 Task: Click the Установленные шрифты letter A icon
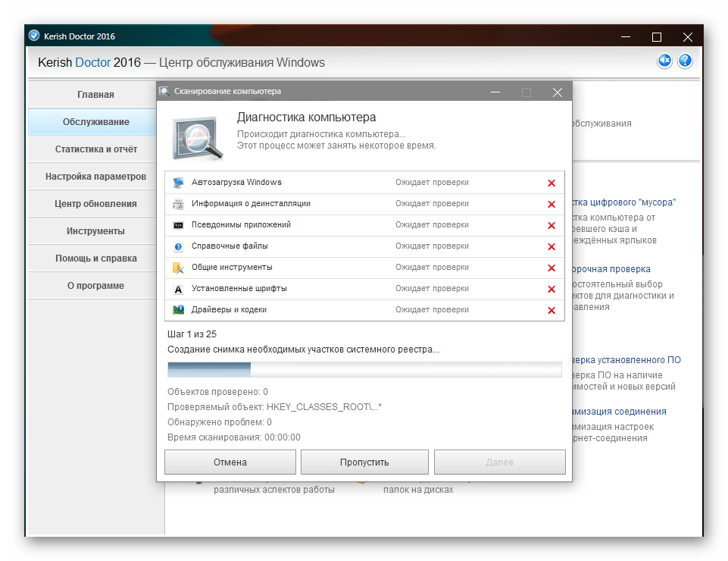(178, 289)
